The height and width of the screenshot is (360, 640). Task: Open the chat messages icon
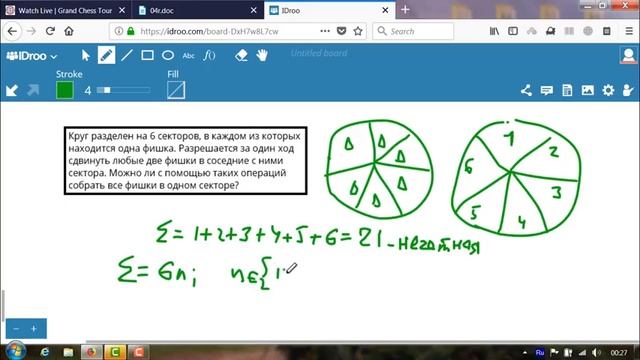click(547, 90)
